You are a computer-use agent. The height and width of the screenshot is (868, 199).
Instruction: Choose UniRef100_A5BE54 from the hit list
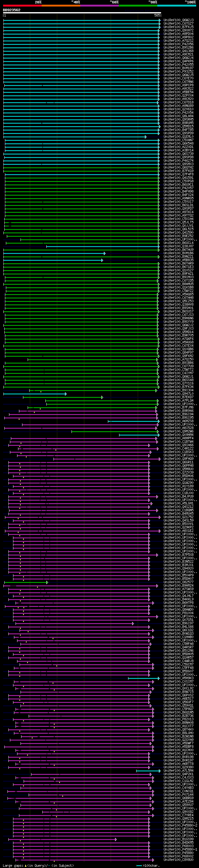coord(178,92)
